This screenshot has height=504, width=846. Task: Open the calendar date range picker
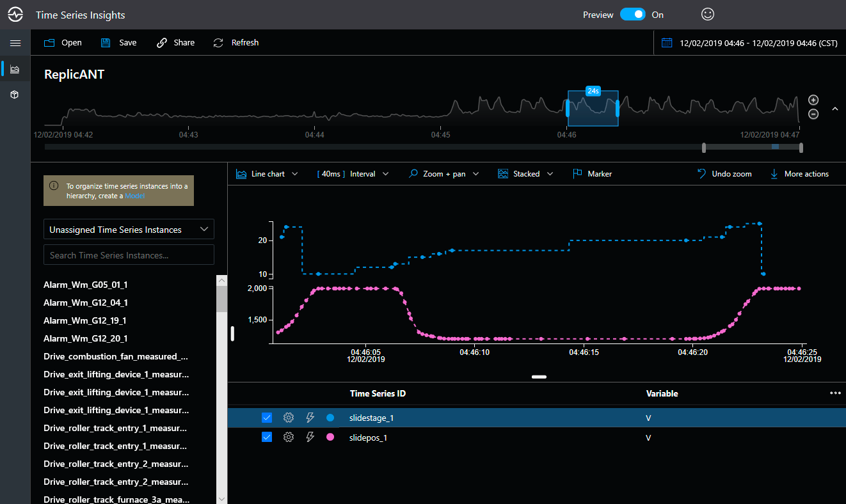point(667,43)
